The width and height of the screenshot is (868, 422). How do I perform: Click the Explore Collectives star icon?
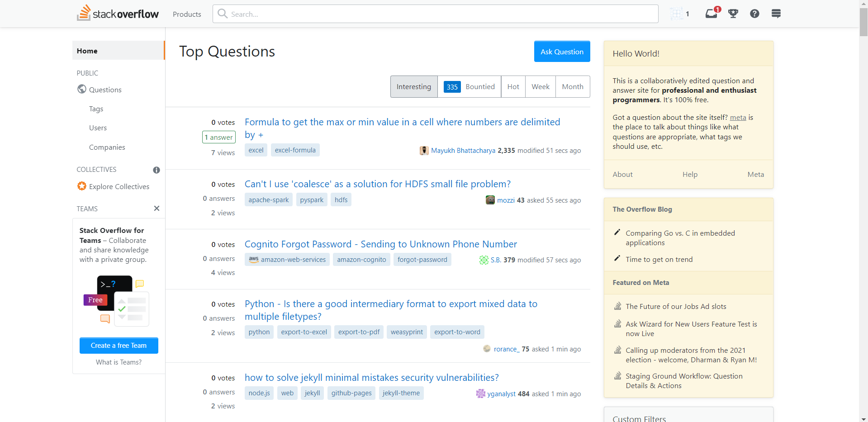[82, 186]
